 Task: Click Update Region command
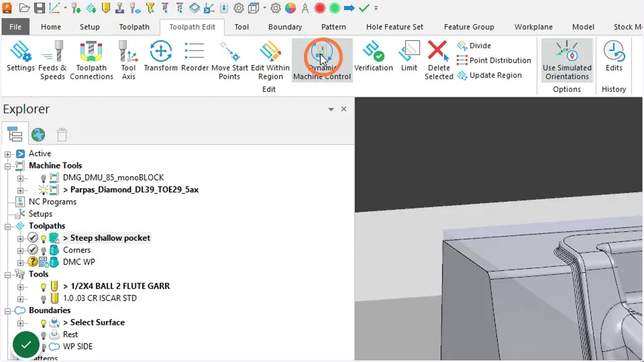(x=489, y=76)
